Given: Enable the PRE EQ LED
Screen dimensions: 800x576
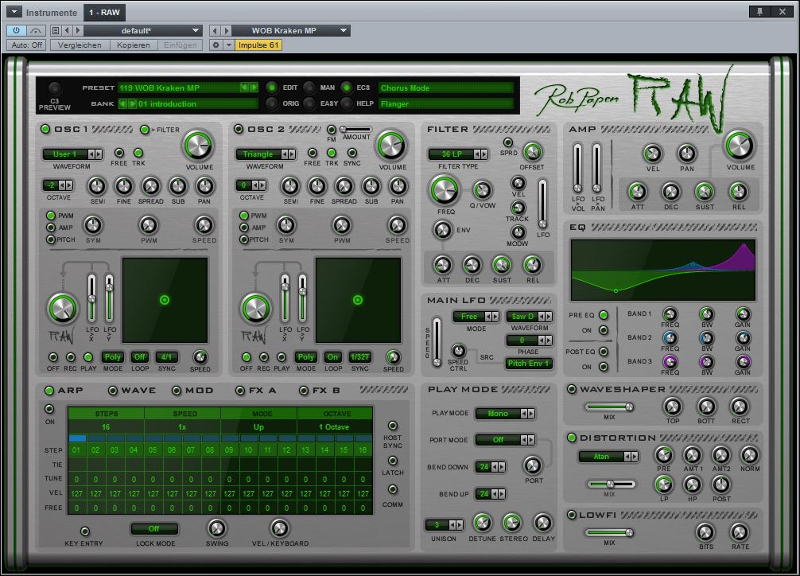Looking at the screenshot, I should pyautogui.click(x=604, y=315).
